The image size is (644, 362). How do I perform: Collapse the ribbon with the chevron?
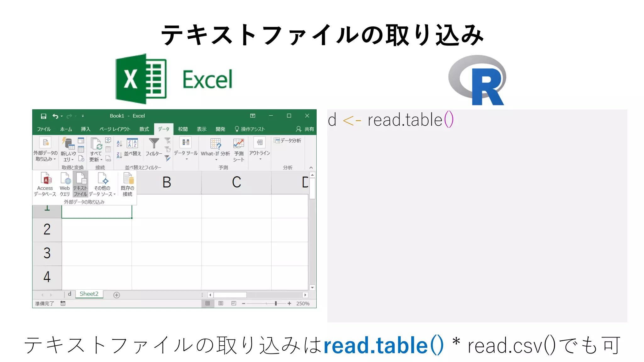[311, 167]
